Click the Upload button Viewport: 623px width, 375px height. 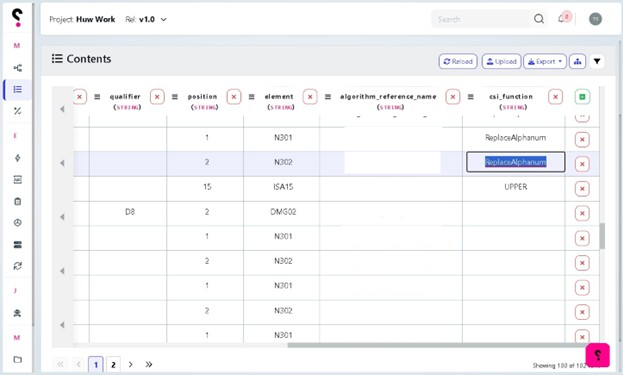pyautogui.click(x=501, y=61)
